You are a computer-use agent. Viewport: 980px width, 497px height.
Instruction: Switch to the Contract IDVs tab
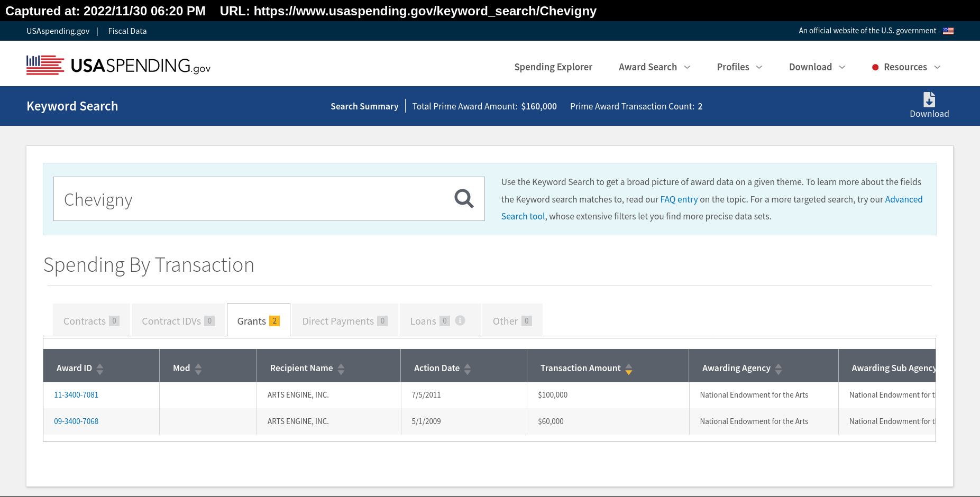[178, 320]
